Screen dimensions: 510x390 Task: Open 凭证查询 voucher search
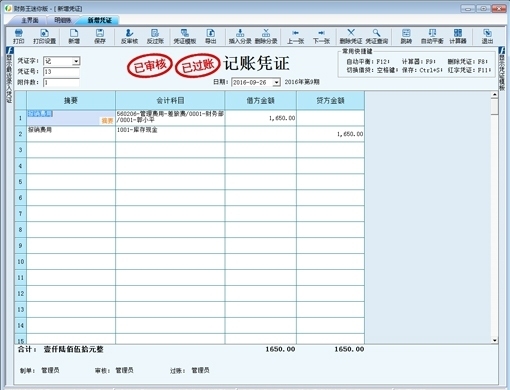[x=377, y=36]
